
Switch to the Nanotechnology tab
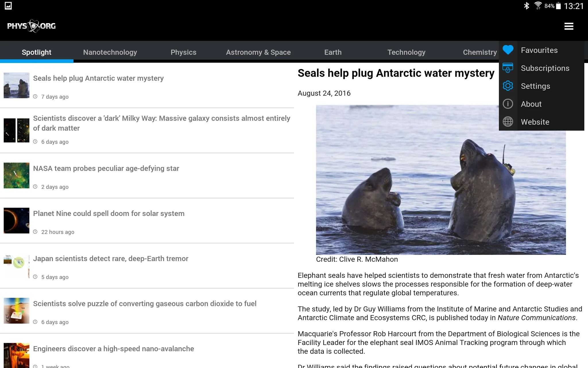pos(110,52)
